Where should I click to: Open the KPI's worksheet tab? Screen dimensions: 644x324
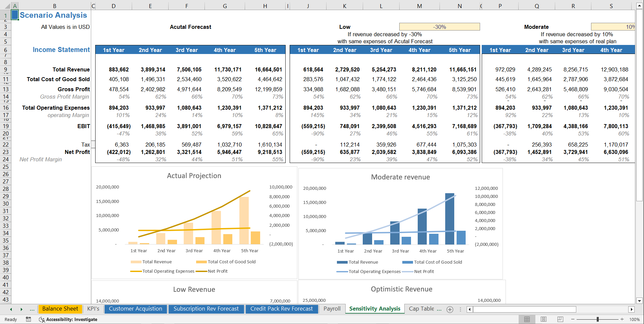(x=93, y=309)
